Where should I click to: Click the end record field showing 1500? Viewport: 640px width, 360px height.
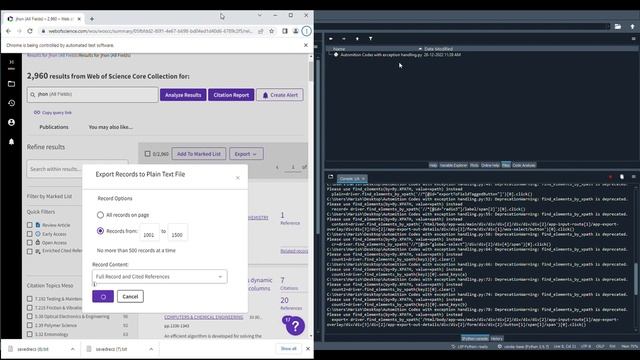177,233
